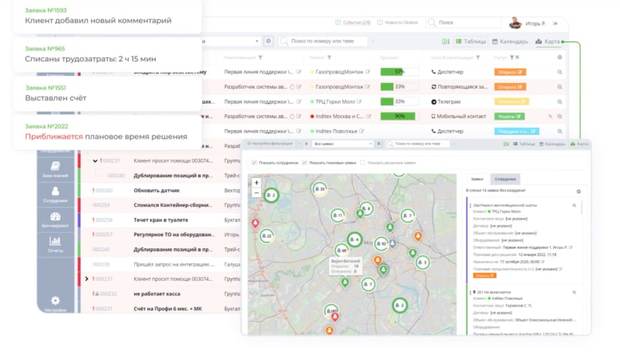Open the ticket 'Течет кран в туалете'
Screen dimensions: 620x360
point(161,220)
